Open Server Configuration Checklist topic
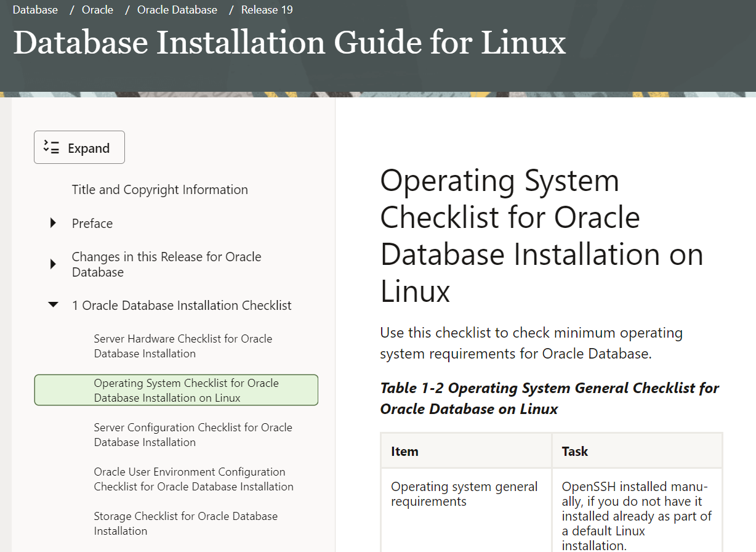 point(193,434)
